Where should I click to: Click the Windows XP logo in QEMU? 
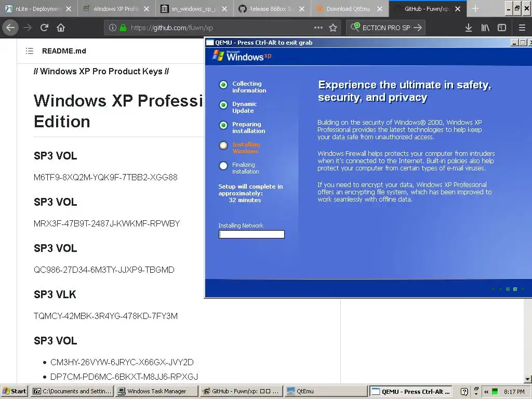(242, 56)
